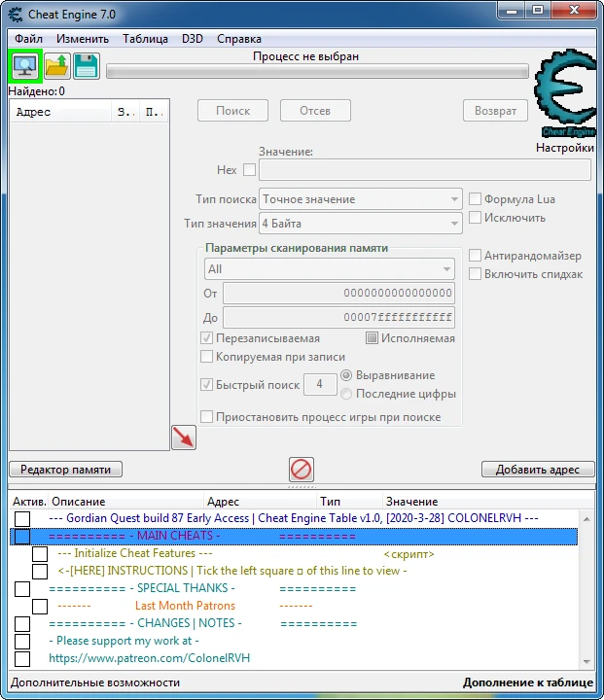Screen dimensions: 604x700
Task: Toggle the Быстрый поиск checkbox
Action: (206, 384)
